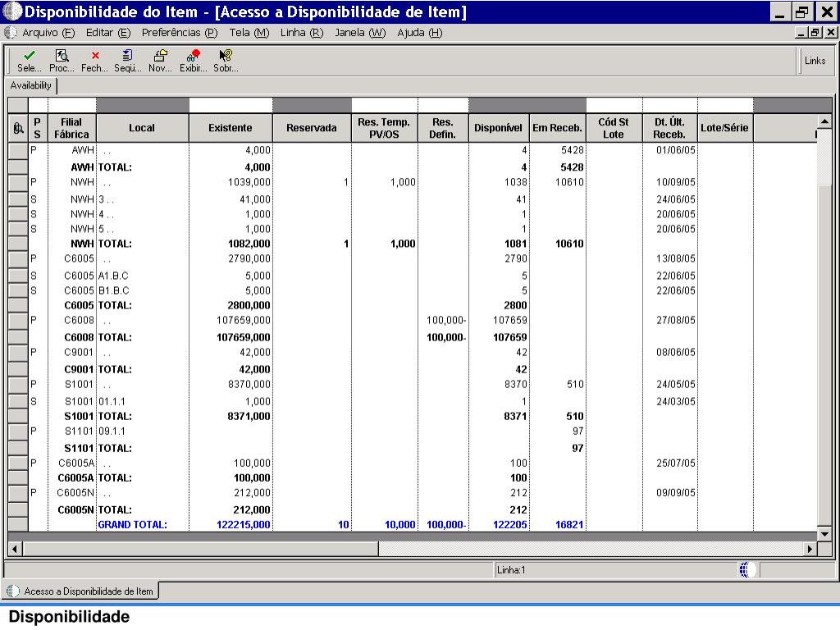This screenshot has width=840, height=630.
Task: Open the Preferências menu
Action: pyautogui.click(x=180, y=33)
